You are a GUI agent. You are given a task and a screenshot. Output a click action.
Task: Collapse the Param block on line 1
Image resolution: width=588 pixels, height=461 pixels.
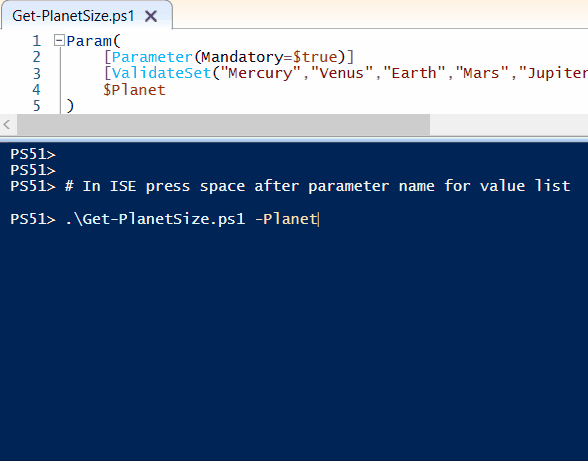[59, 40]
